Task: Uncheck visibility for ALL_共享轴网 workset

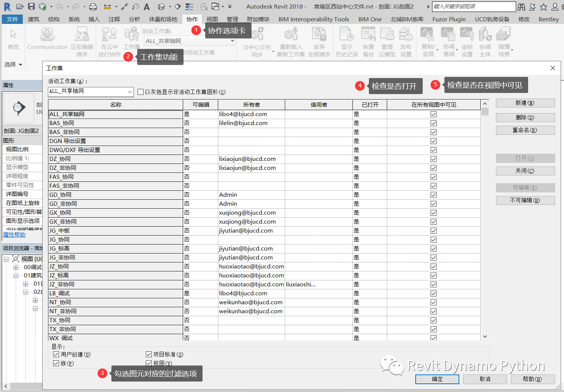Action: [434, 114]
